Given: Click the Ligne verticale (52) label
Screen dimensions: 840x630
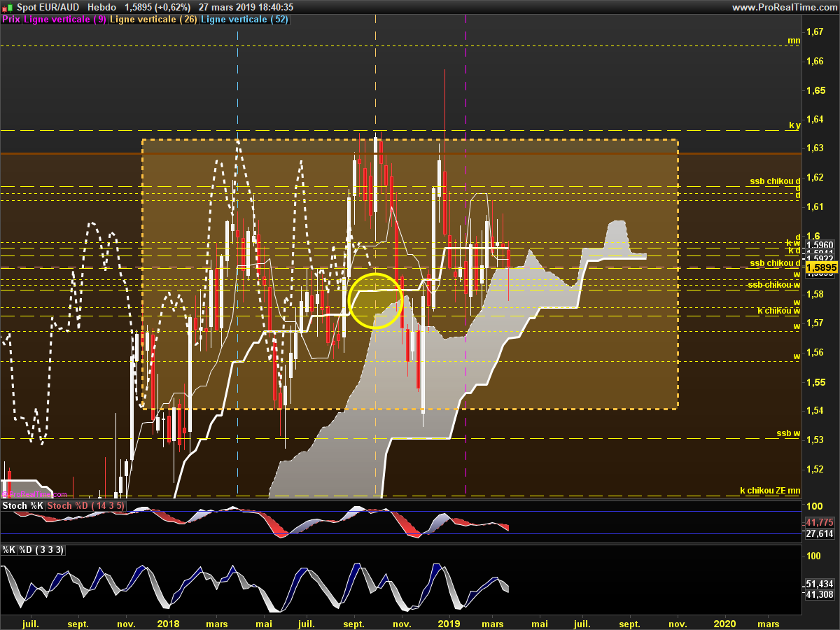Looking at the screenshot, I should (x=245, y=20).
